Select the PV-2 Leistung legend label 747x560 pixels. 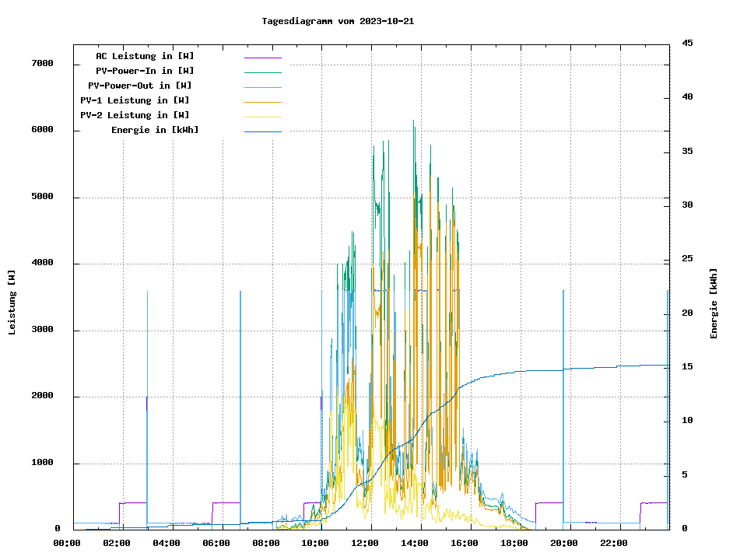[x=135, y=115]
